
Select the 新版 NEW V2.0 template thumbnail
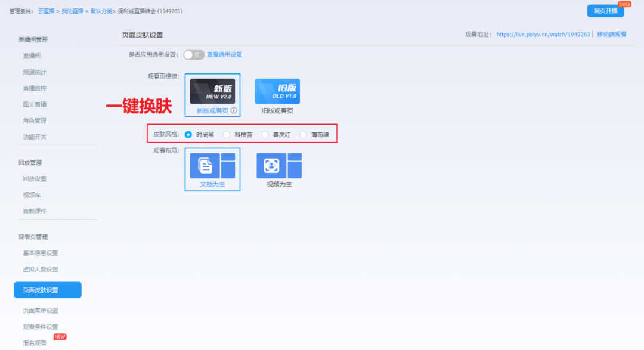tap(212, 91)
